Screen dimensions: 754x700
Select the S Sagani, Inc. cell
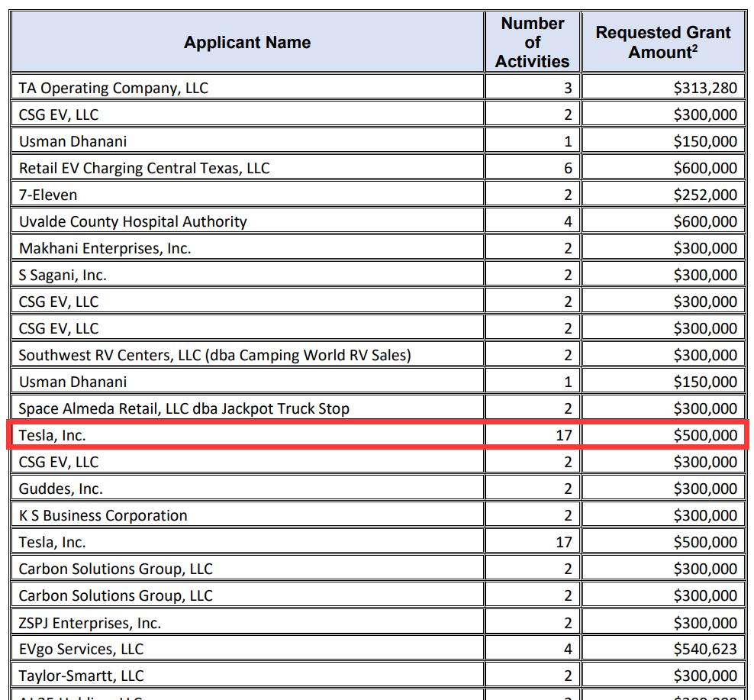click(x=247, y=275)
